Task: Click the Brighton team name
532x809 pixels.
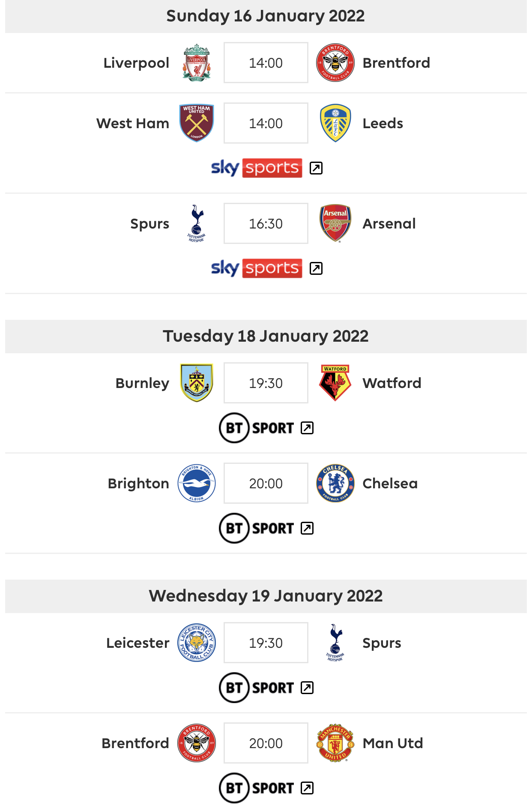Action: (x=138, y=483)
